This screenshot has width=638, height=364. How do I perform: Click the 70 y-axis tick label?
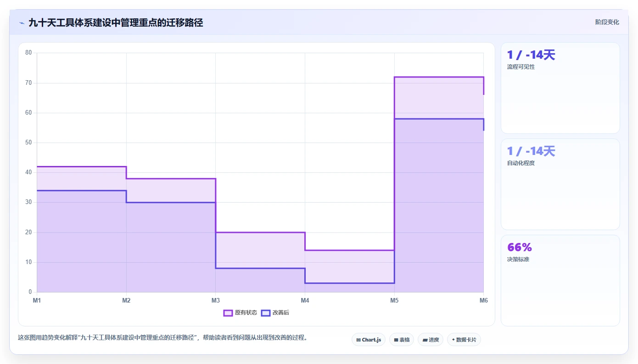click(x=28, y=83)
